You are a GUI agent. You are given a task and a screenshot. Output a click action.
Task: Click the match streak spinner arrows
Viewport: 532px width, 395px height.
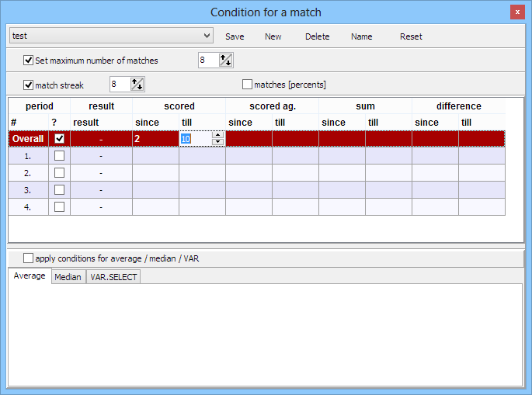137,85
